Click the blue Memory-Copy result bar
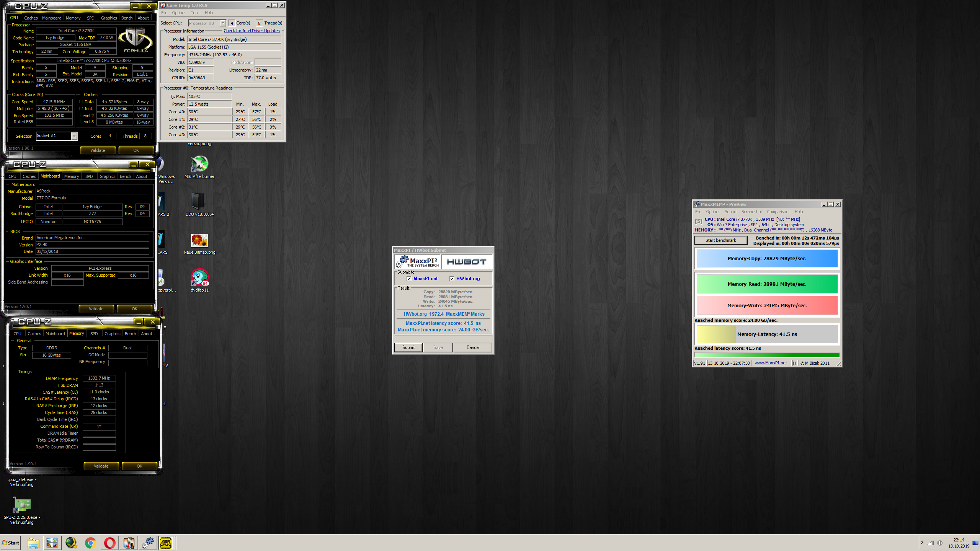The width and height of the screenshot is (980, 551). 767,259
